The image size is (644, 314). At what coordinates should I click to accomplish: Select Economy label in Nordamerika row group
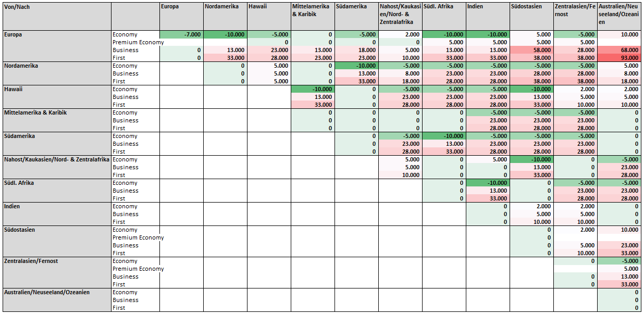click(x=125, y=66)
